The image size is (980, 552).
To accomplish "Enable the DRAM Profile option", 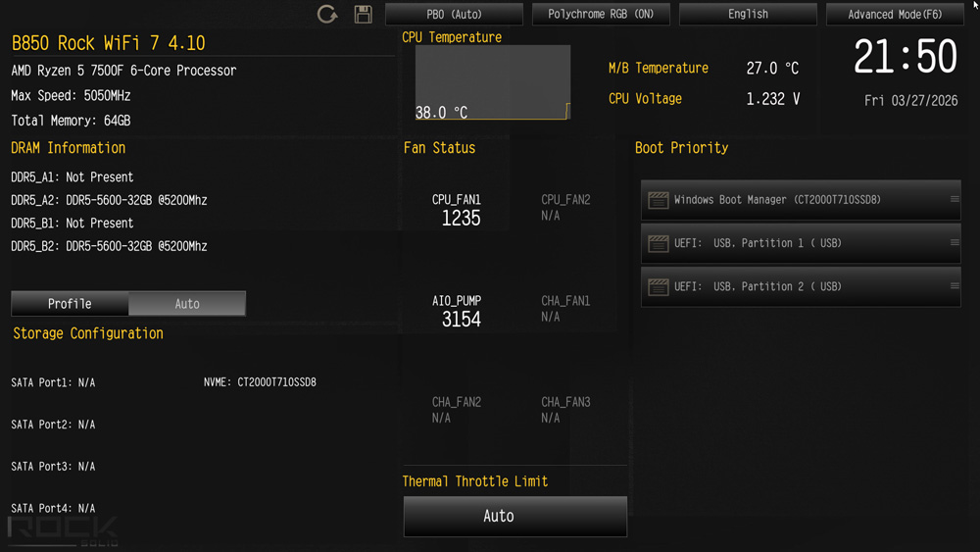I will pos(70,304).
